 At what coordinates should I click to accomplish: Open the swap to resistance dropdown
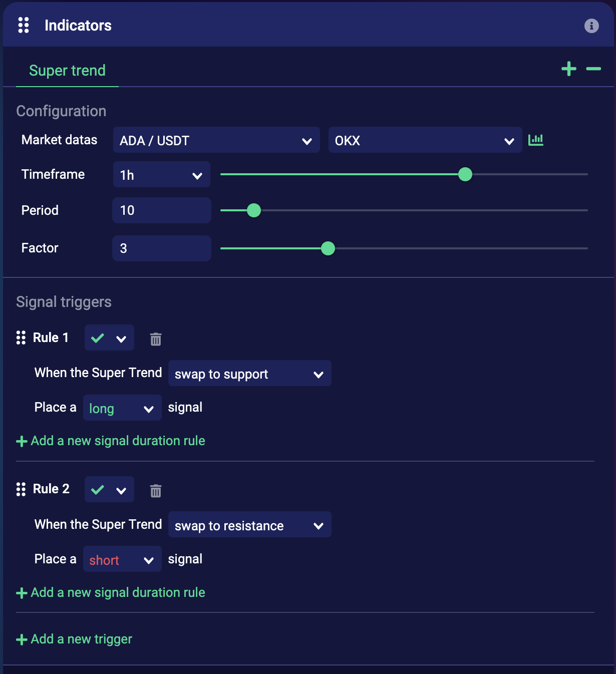pyautogui.click(x=249, y=525)
